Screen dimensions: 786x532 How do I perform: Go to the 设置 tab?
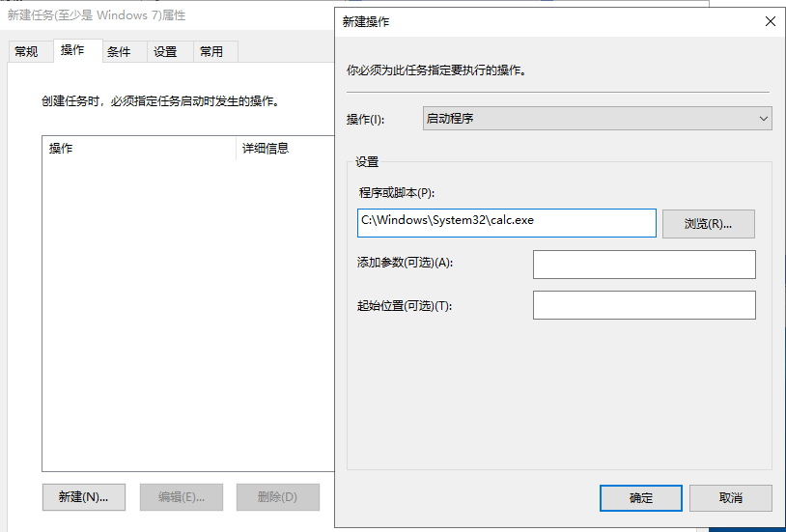click(165, 52)
